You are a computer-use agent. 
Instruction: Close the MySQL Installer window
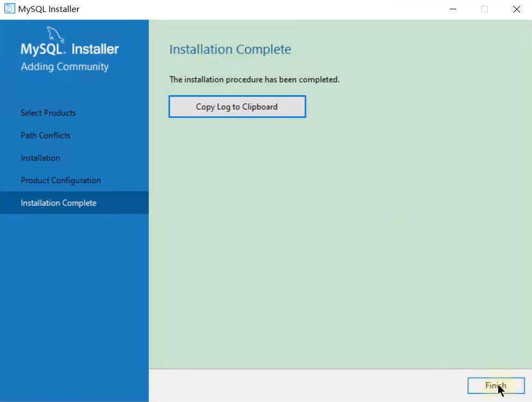(516, 9)
